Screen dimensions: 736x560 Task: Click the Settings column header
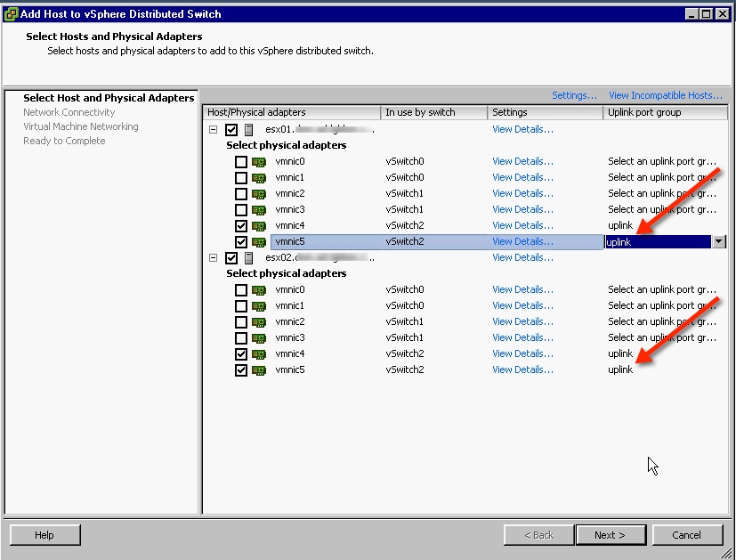(545, 113)
